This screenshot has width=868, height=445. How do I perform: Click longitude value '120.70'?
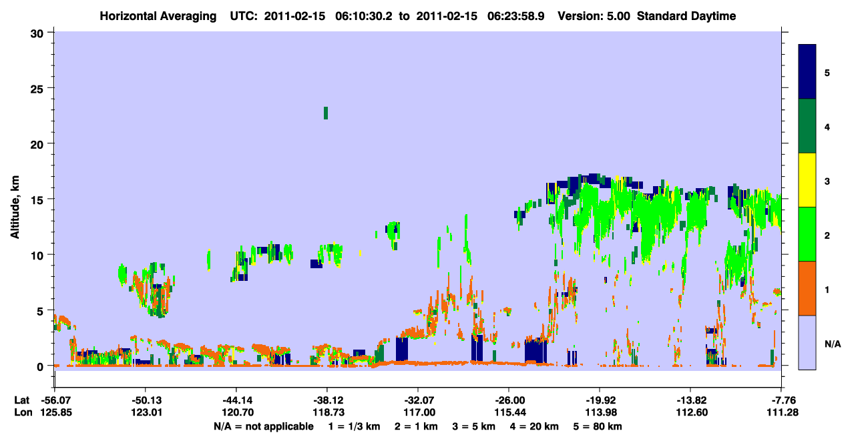point(236,413)
